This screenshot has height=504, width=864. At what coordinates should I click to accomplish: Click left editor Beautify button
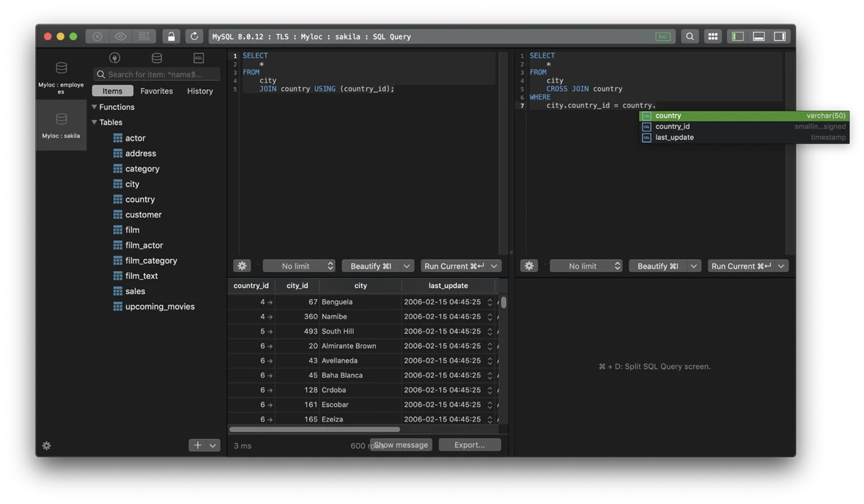coord(371,266)
